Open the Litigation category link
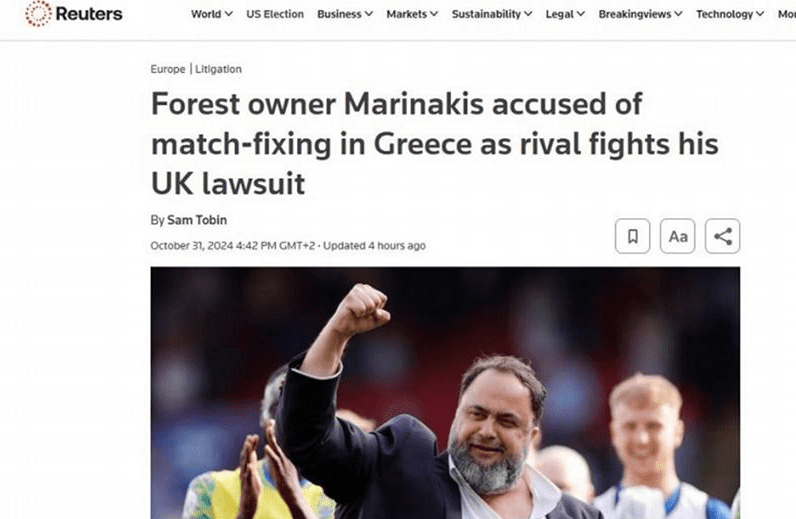 pos(218,69)
